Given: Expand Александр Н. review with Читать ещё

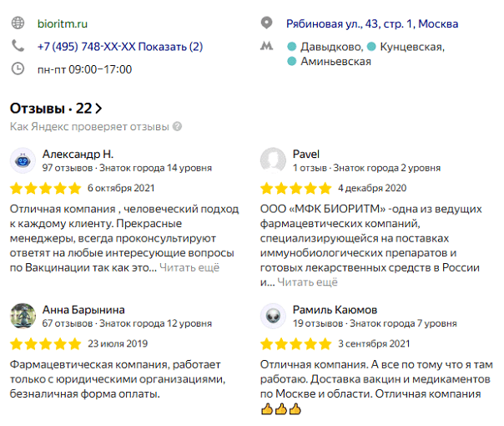Looking at the screenshot, I should (x=189, y=267).
